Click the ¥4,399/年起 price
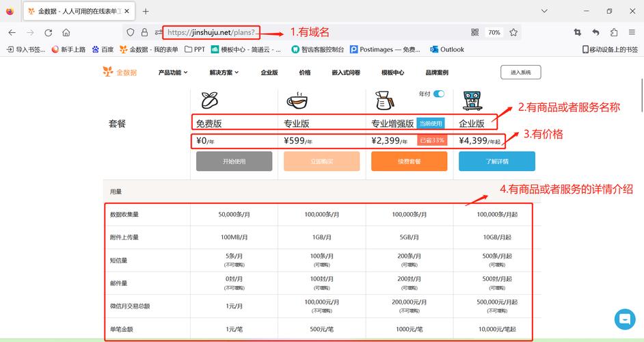 pos(479,141)
